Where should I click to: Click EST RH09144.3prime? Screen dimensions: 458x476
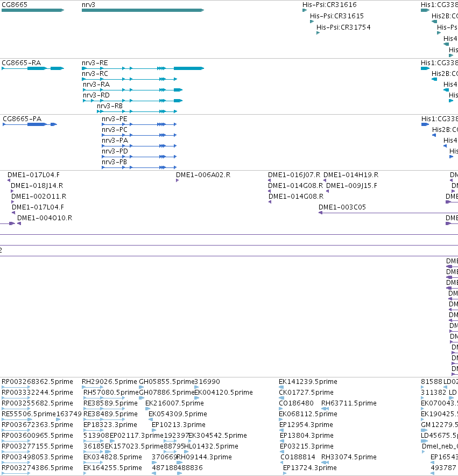click(180, 463)
